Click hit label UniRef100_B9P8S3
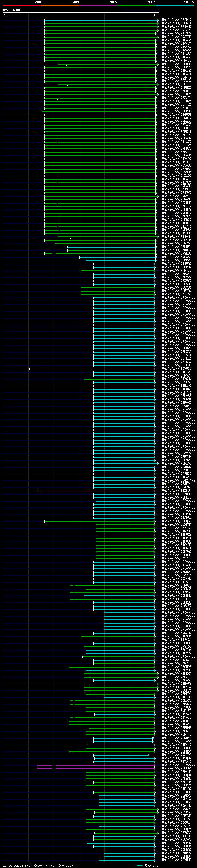Screen dimensions: 197x868 click(x=177, y=257)
